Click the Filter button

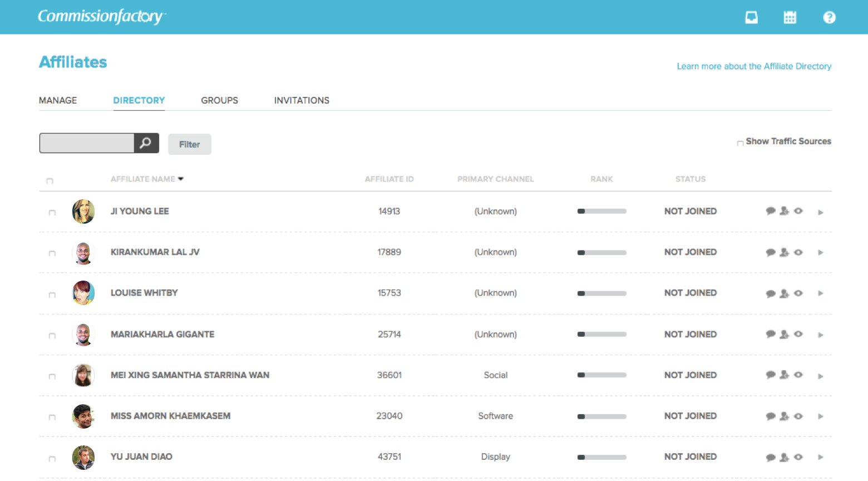[x=189, y=144]
